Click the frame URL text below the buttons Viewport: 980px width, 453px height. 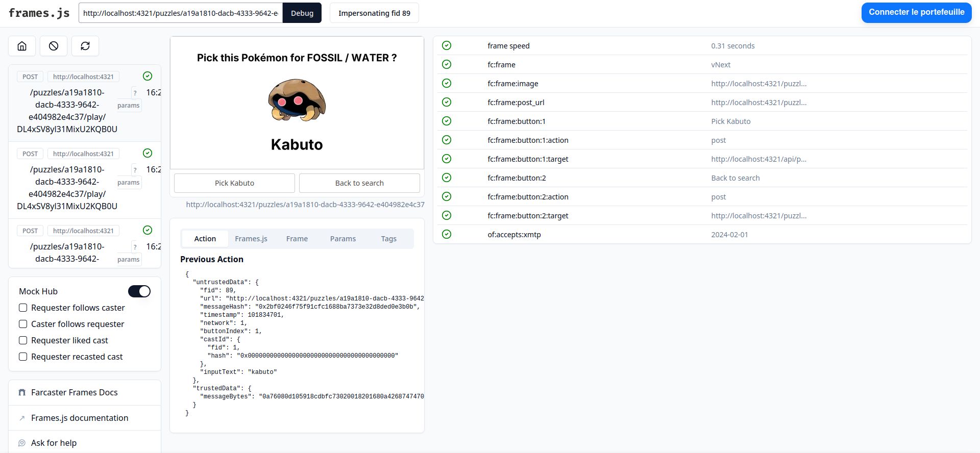305,205
